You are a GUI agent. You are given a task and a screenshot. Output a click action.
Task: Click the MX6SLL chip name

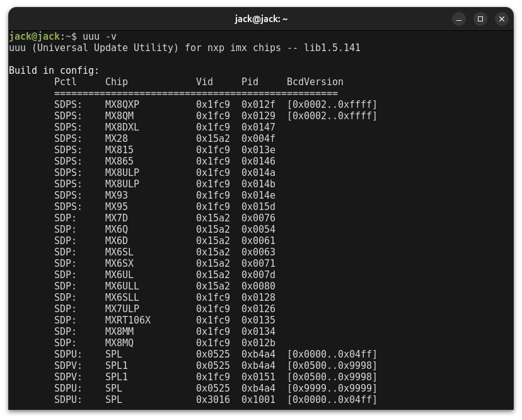[x=122, y=298]
